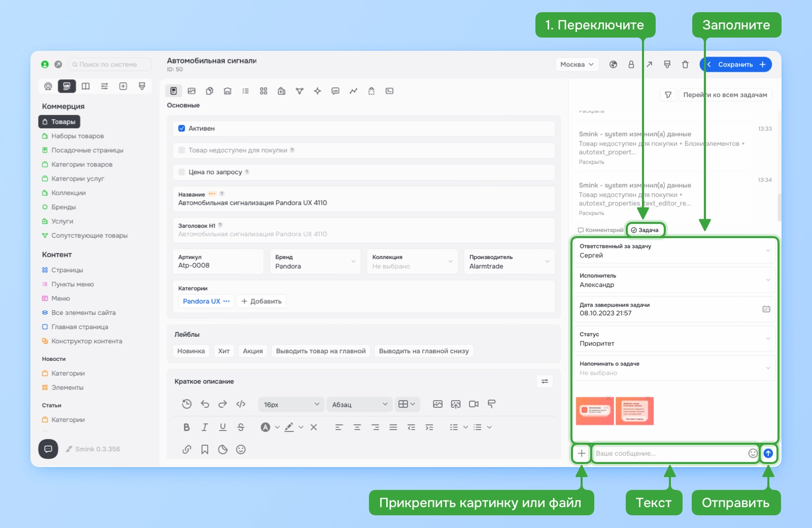
Task: Open the text color picker icon
Action: (x=265, y=427)
